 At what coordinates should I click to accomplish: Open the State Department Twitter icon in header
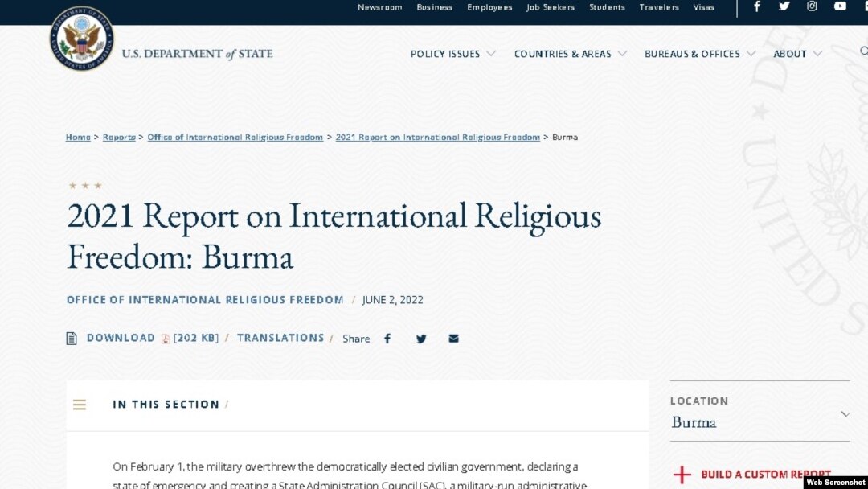[784, 6]
